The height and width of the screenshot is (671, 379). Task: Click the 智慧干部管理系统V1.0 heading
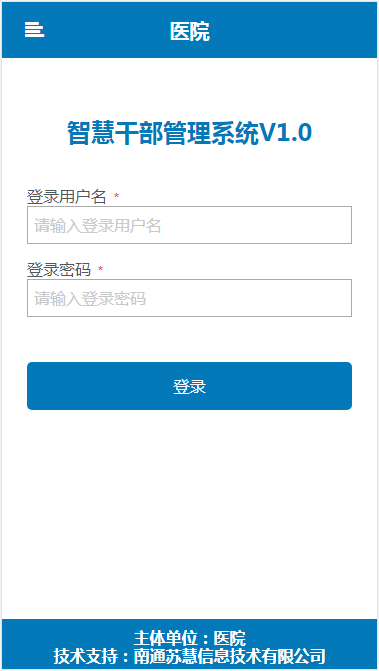point(190,133)
